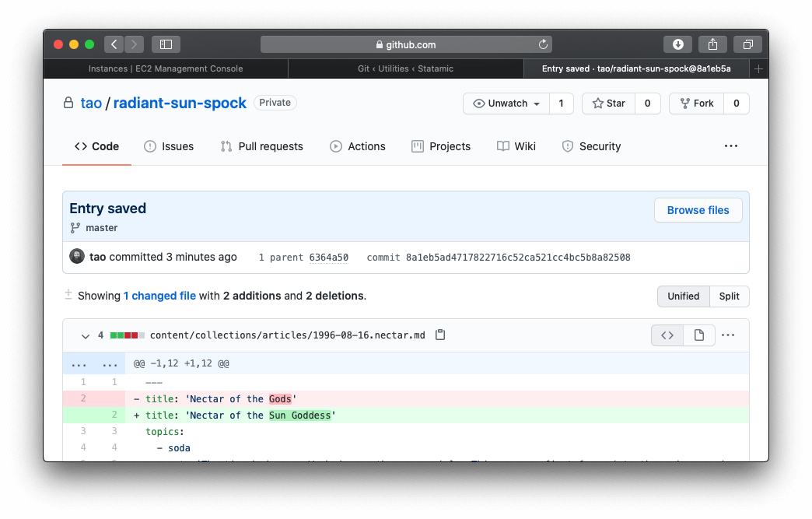Collapse the diff for the nectar file
The height and width of the screenshot is (519, 812).
[86, 335]
